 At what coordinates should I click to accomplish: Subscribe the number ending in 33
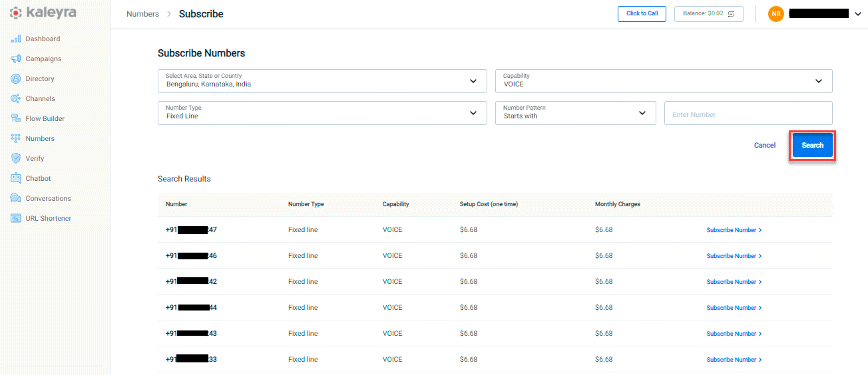click(734, 360)
